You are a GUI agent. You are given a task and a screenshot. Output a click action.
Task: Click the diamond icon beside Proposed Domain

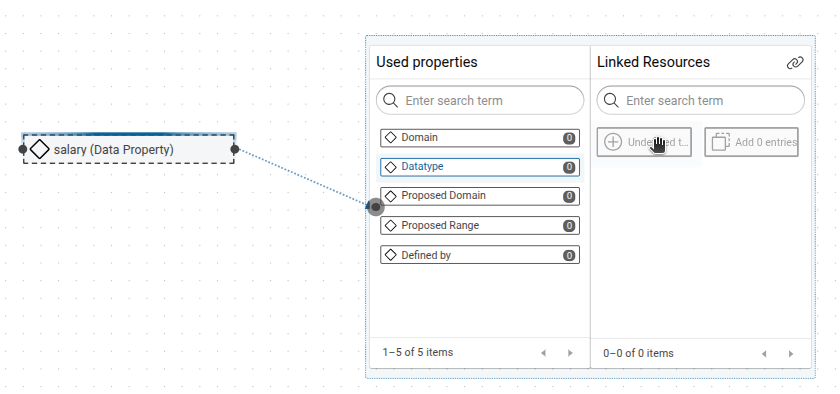391,196
